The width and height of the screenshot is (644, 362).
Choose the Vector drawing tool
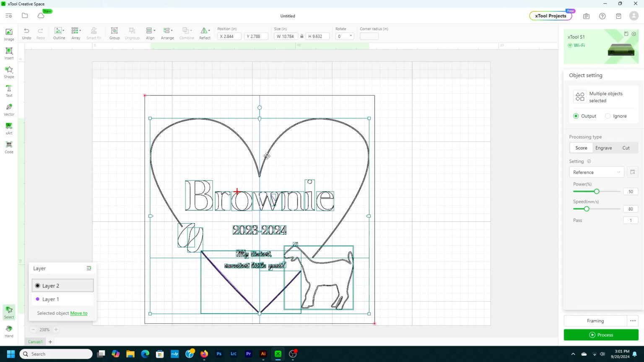[9, 110]
